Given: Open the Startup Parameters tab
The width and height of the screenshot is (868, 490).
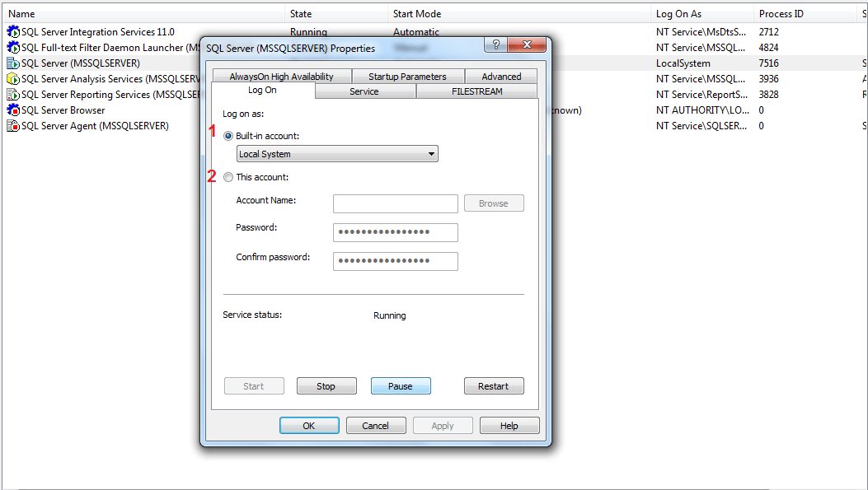Looking at the screenshot, I should [x=407, y=77].
